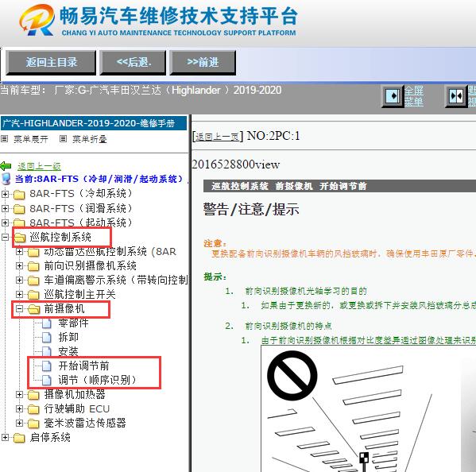Click folder icon for 前向识别摄像机系统
The image size is (476, 472).
point(33,266)
